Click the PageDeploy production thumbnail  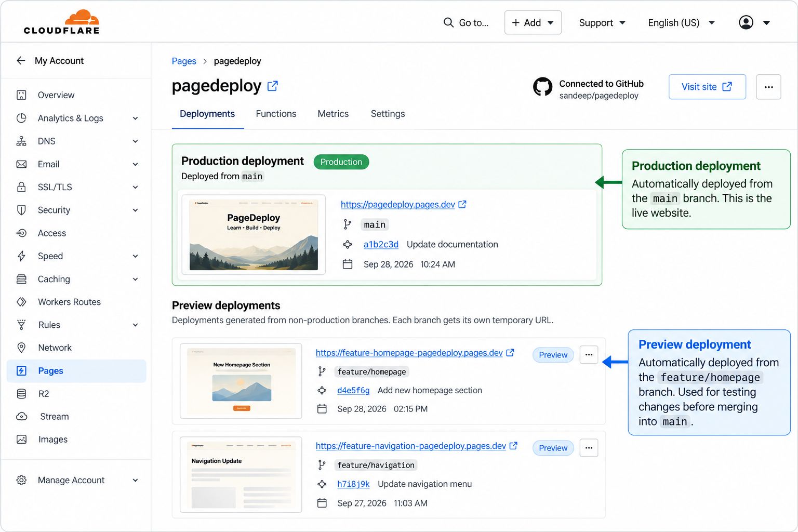(254, 234)
